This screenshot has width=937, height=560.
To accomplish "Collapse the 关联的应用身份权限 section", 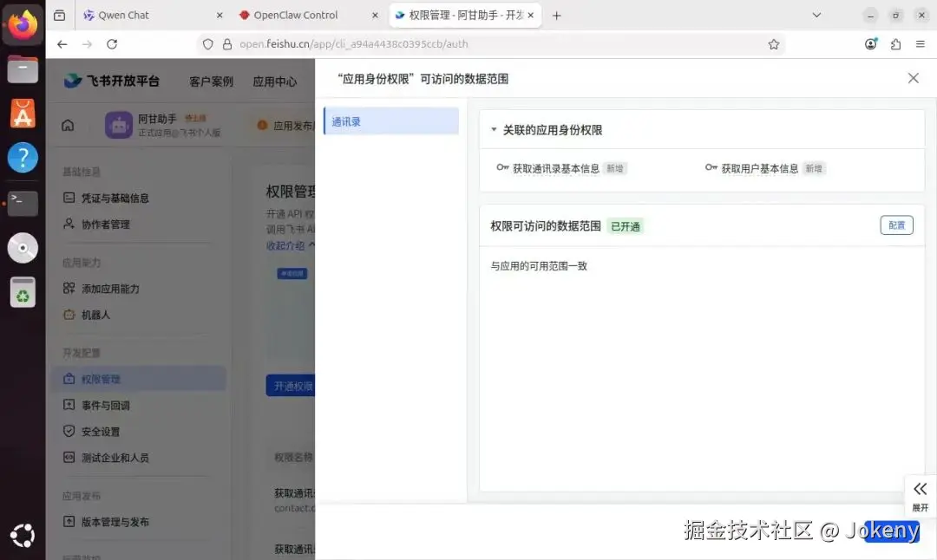I will 494,129.
